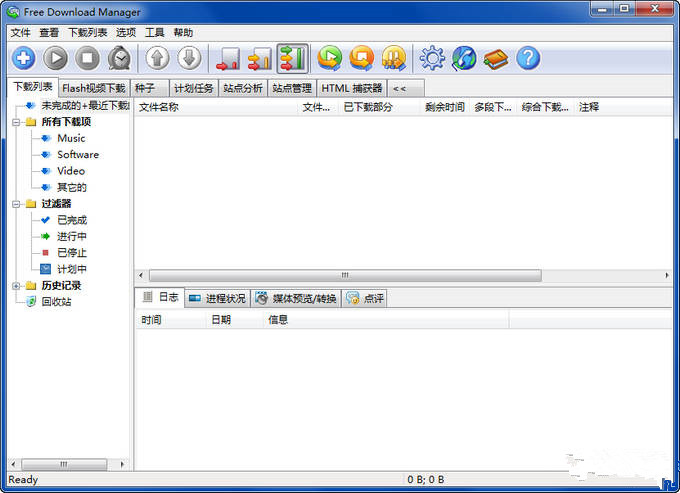Click the yellow pause-all downloads icon
The image size is (680, 493).
pos(394,58)
